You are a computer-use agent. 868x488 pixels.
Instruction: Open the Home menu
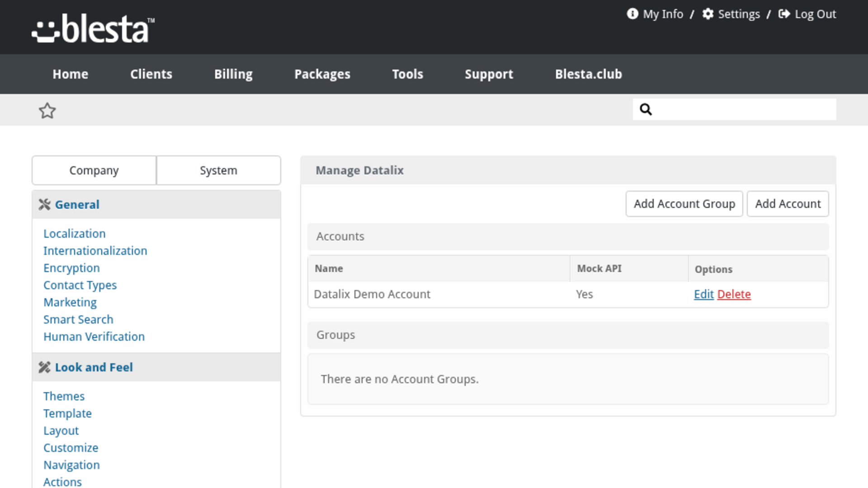click(x=71, y=74)
